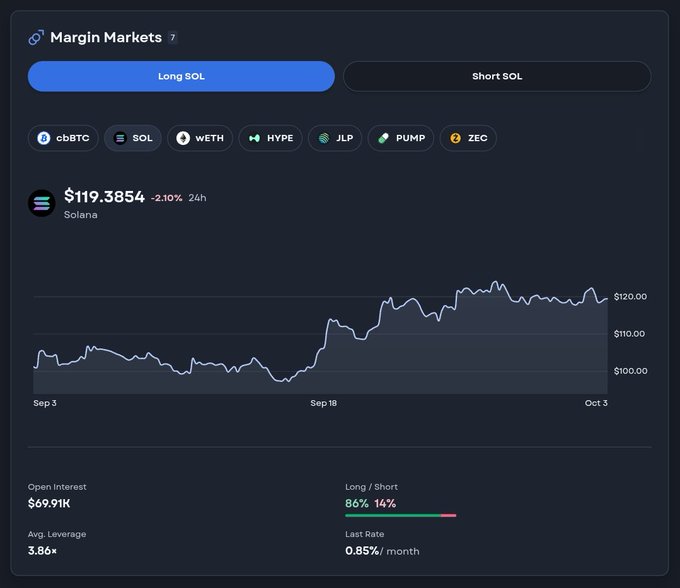Pick the wETH market chip
The image size is (680, 588).
tap(200, 138)
